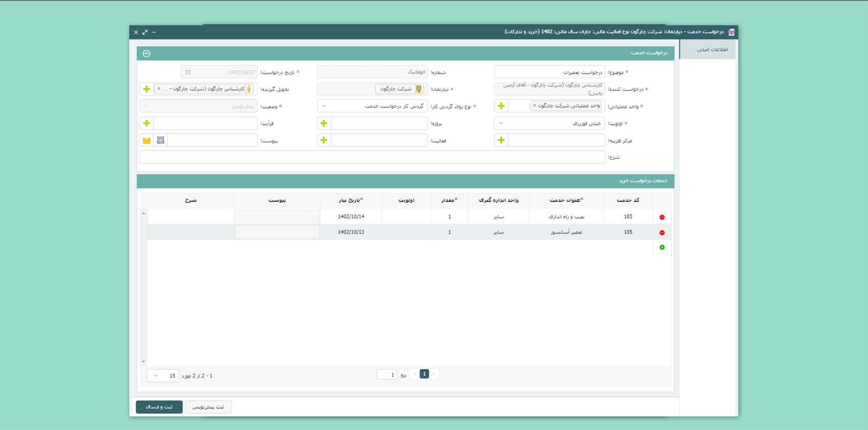Collapse the درخواست خدمت section panel
The width and height of the screenshot is (868, 430).
pos(146,53)
